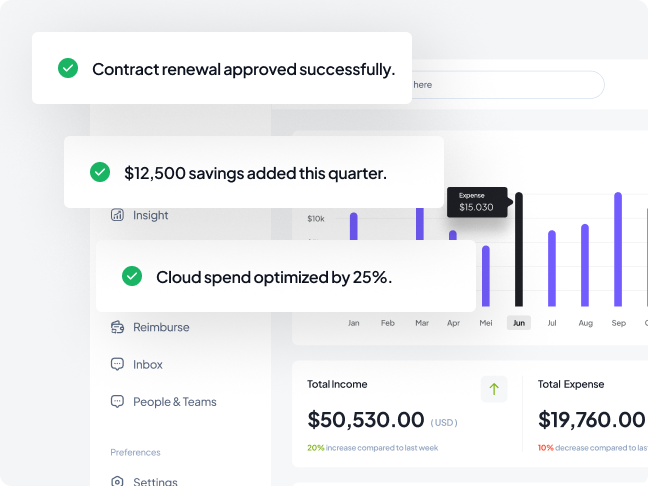Open the Settings gear icon
648x486 pixels.
117,481
